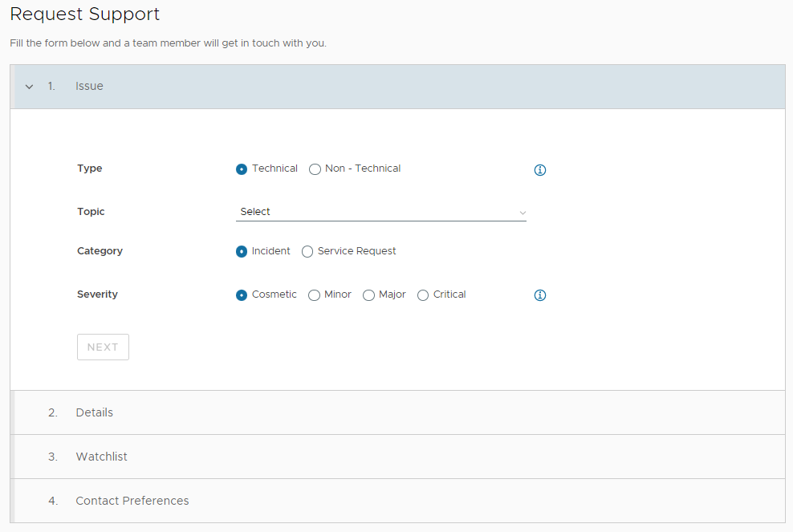
Task: Open step 2 Details section
Action: click(397, 412)
